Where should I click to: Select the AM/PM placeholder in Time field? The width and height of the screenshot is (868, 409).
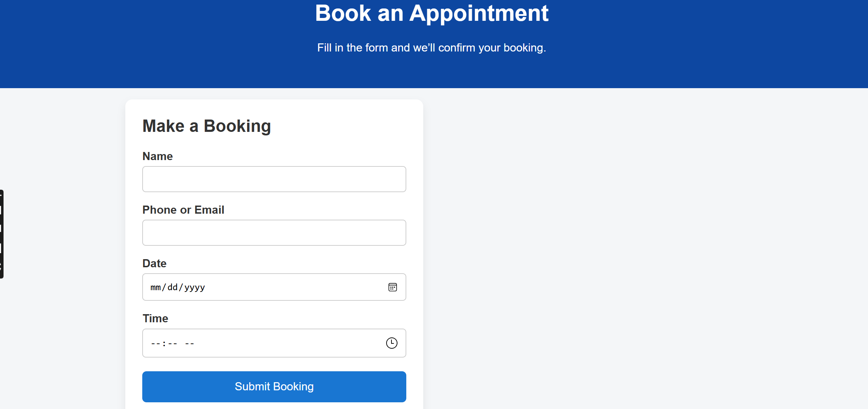(190, 343)
